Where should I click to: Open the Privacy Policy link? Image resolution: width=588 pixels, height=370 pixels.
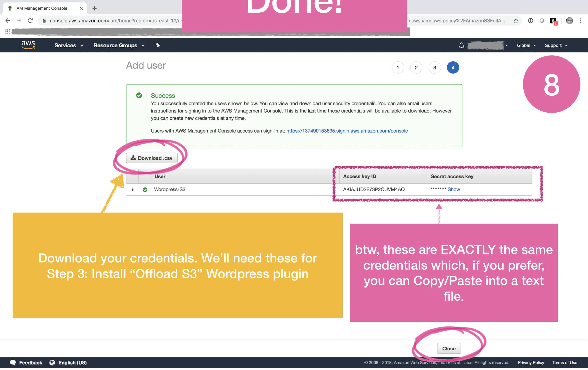[531, 362]
